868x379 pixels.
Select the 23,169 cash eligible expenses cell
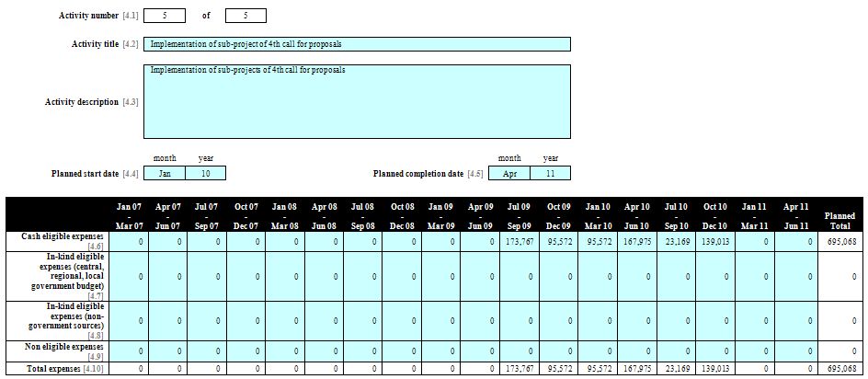click(x=676, y=240)
